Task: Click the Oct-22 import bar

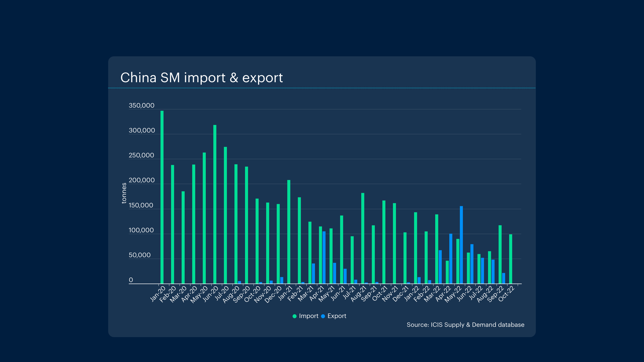Action: tap(511, 259)
